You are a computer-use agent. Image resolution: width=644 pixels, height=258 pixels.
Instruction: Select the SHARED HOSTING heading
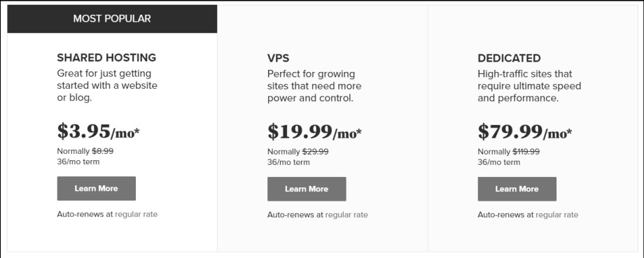tap(106, 57)
